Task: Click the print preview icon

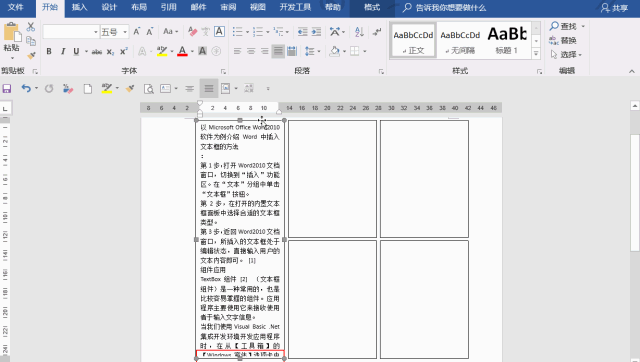Action: tap(149, 89)
